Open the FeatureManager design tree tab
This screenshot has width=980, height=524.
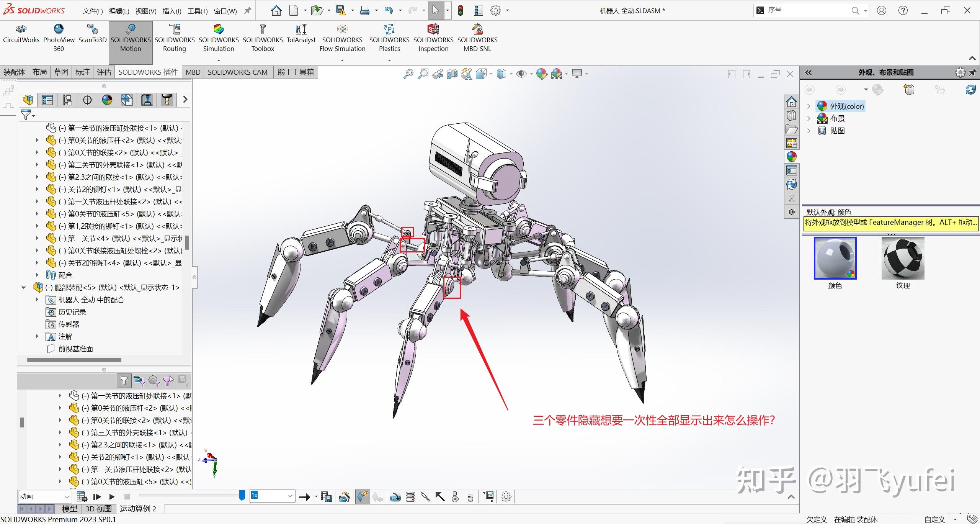click(x=28, y=100)
